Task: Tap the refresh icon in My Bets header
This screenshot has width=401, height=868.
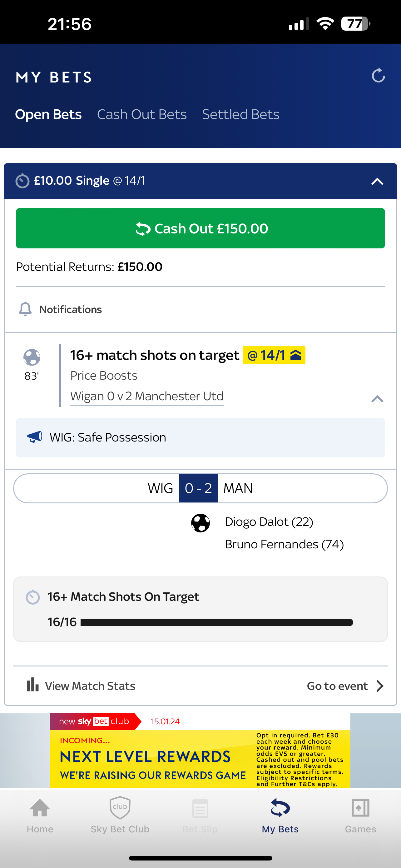Action: pyautogui.click(x=378, y=76)
